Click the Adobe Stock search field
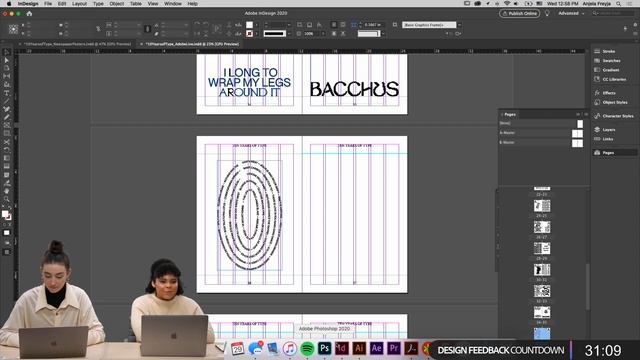 click(614, 13)
